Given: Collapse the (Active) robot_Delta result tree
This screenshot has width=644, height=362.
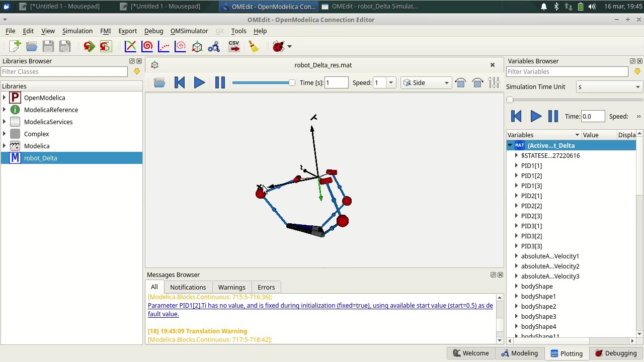Looking at the screenshot, I should (x=510, y=145).
